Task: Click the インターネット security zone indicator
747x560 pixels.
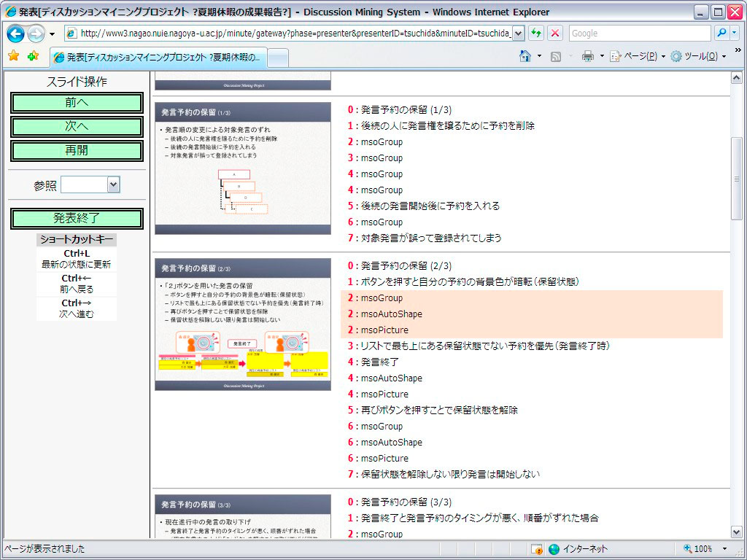Action: click(x=578, y=550)
